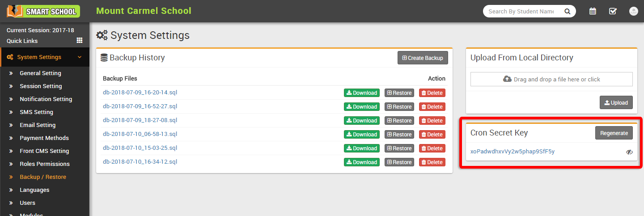Click the Search By Student Name field
This screenshot has height=216, width=644.
[x=521, y=12]
